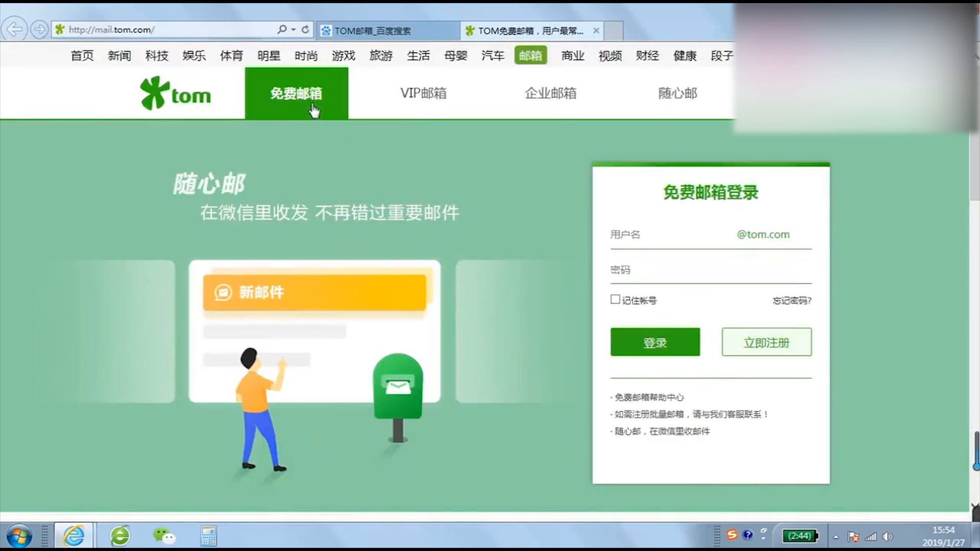Select 邮箱 in the top navigation menu

[530, 56]
